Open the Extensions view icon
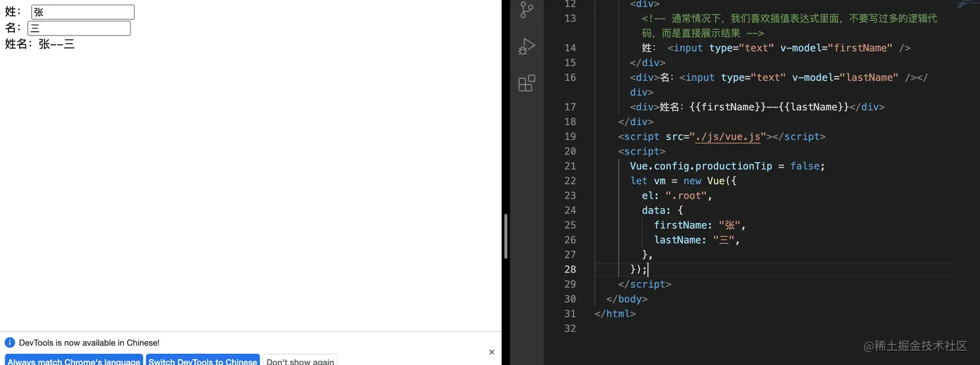Image resolution: width=980 pixels, height=365 pixels. 527,83
